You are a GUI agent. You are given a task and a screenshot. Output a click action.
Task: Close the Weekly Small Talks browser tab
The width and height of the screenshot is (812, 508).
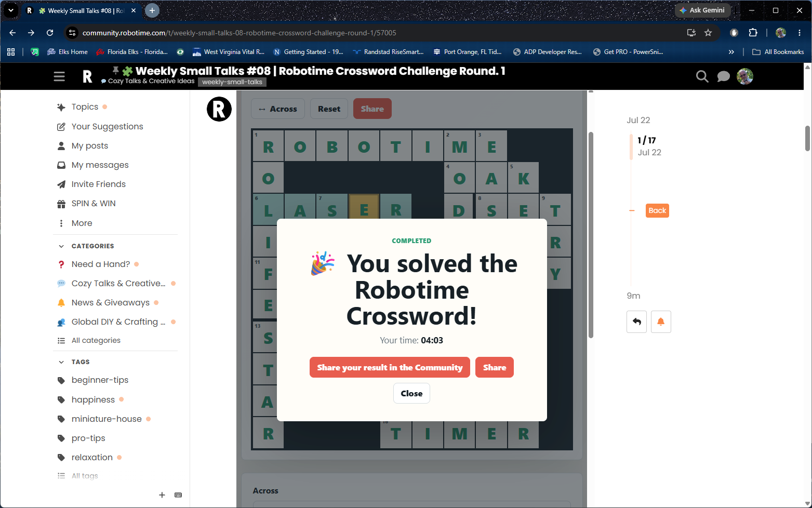point(134,10)
